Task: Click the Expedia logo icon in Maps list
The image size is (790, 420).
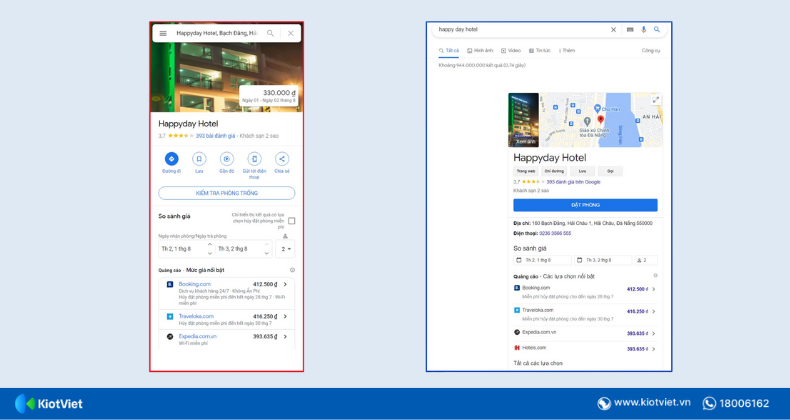Action: 170,336
